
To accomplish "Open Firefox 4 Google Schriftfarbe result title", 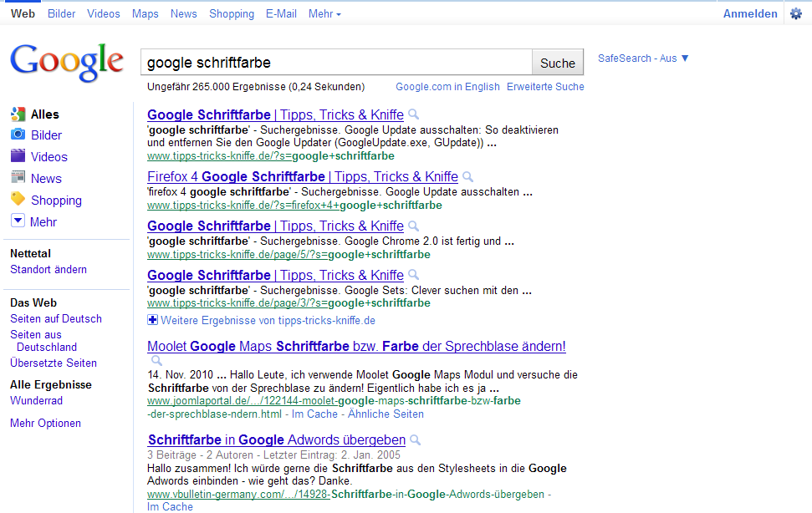I will point(303,177).
